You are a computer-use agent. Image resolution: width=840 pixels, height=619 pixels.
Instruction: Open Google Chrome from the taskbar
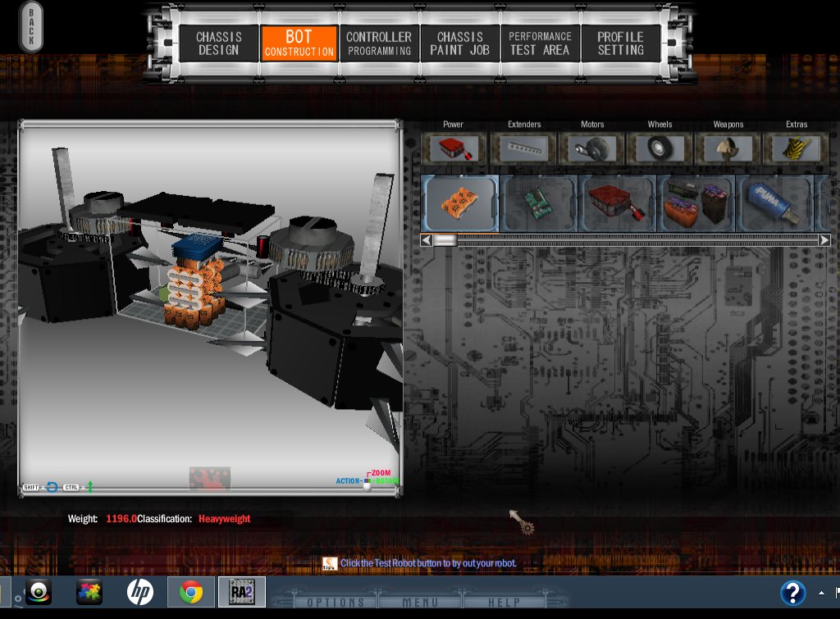point(190,592)
